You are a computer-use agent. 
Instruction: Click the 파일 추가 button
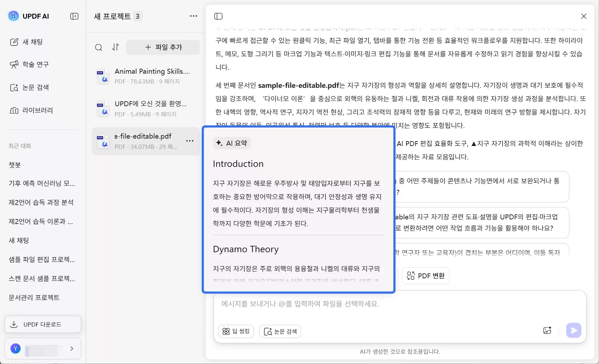tap(163, 47)
